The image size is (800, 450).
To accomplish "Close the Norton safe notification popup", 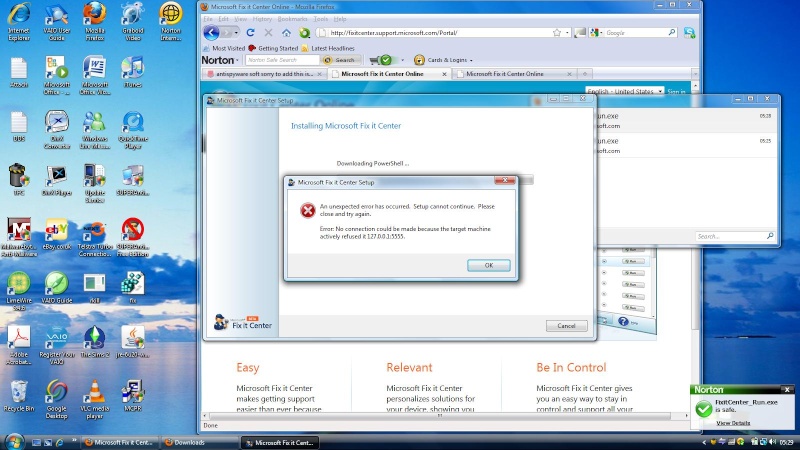I will (787, 389).
